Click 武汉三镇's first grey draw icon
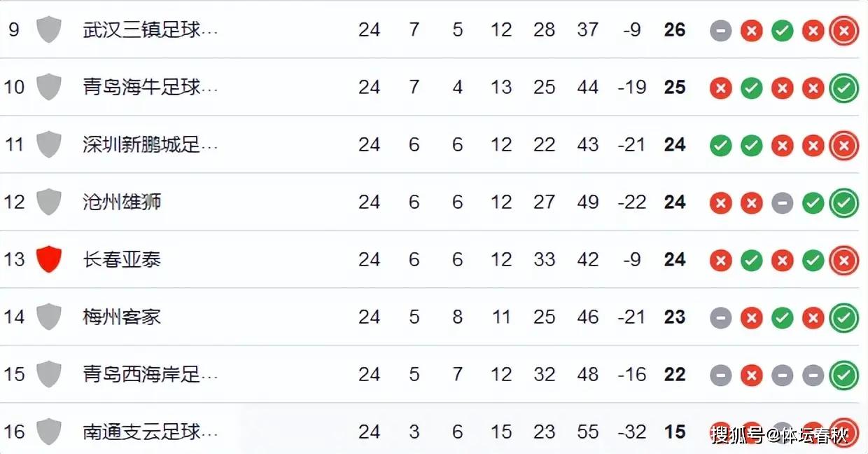868x454 pixels. (x=720, y=31)
